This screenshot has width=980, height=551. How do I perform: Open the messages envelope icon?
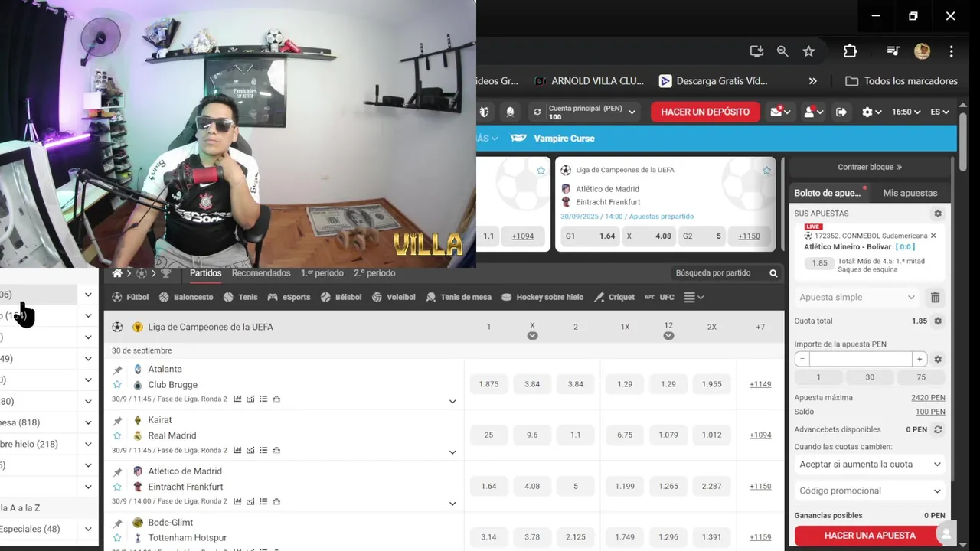(x=781, y=112)
